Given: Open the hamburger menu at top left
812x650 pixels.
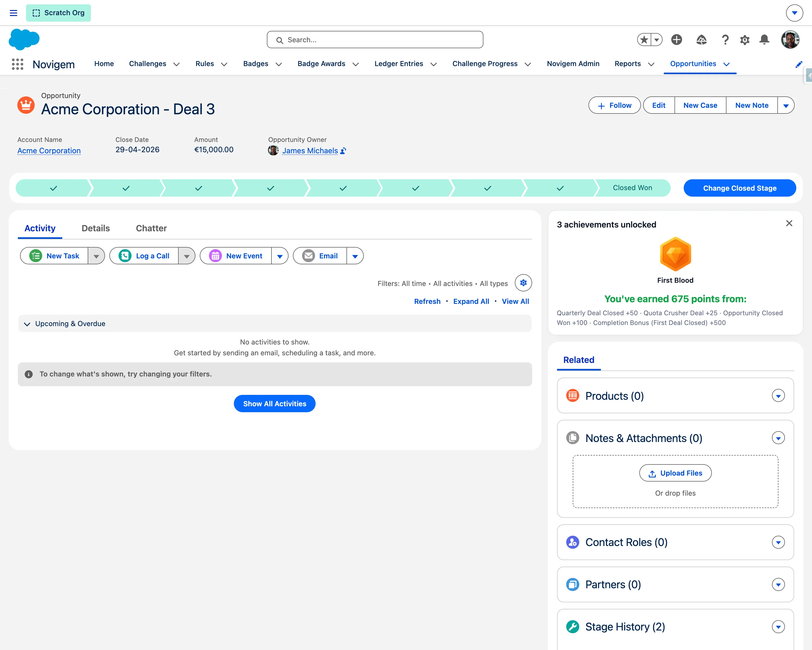Looking at the screenshot, I should pos(14,13).
